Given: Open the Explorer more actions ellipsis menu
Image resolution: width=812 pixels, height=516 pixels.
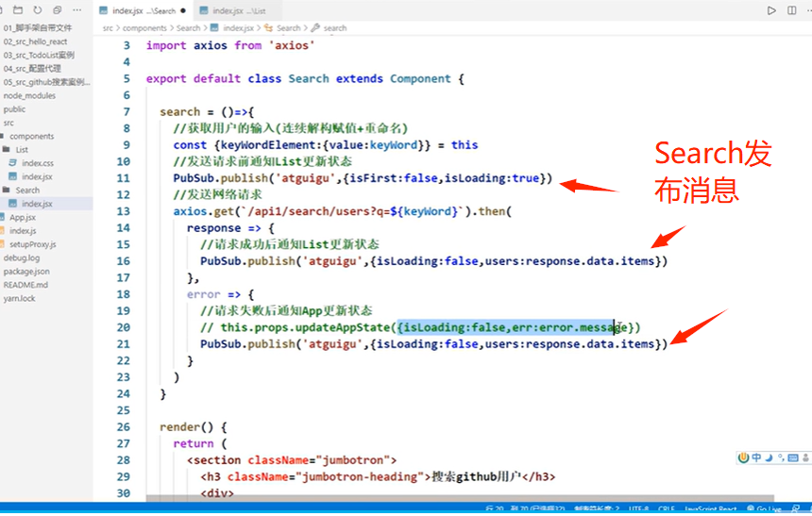Looking at the screenshot, I should (x=77, y=9).
